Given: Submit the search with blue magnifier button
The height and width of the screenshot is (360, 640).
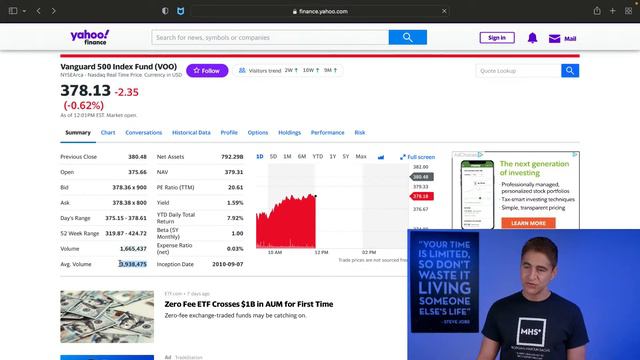Looking at the screenshot, I should pos(408,37).
